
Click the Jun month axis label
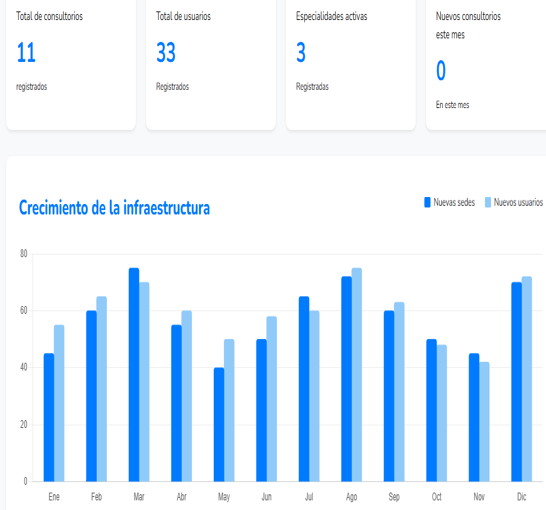(267, 496)
